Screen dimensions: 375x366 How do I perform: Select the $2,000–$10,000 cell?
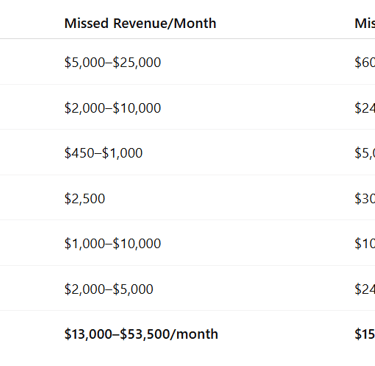pyautogui.click(x=113, y=108)
